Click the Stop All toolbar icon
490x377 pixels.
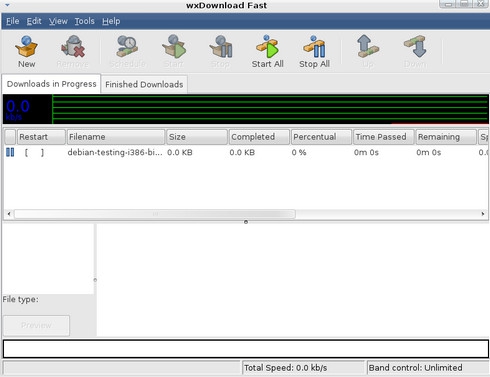[314, 51]
